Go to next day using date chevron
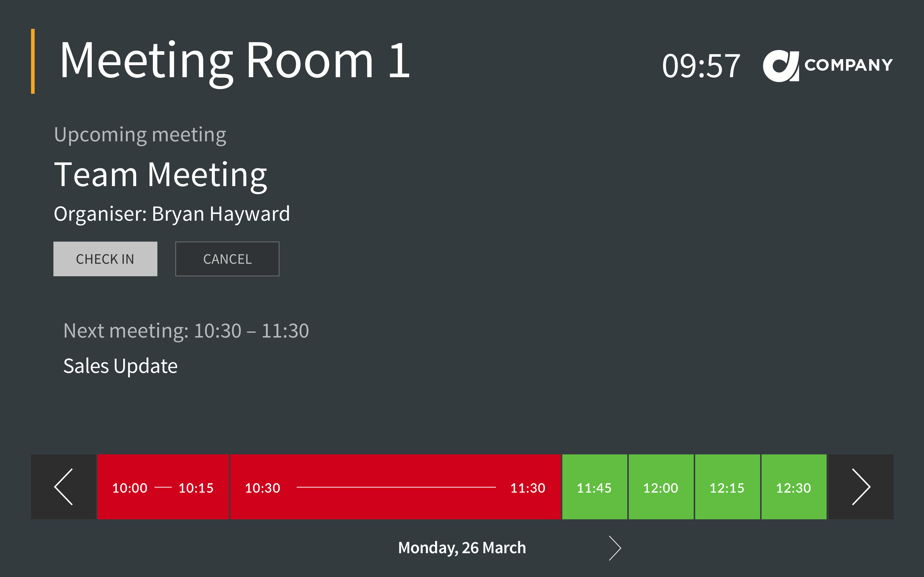The width and height of the screenshot is (924, 577). [615, 548]
